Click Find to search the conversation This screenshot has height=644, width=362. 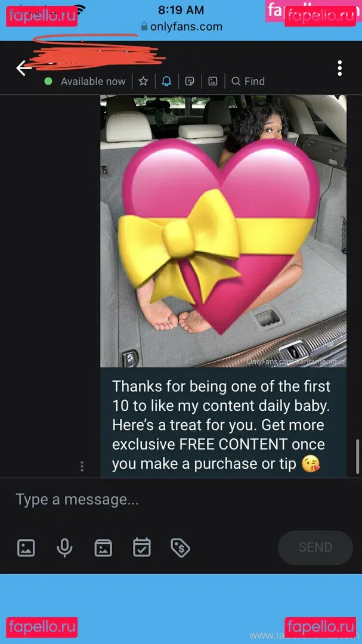248,81
